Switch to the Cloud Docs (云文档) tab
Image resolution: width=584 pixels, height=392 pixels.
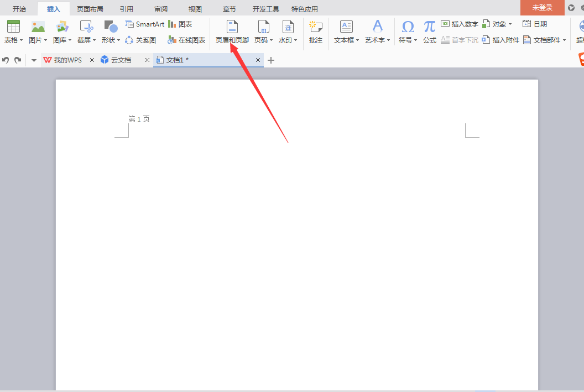121,60
